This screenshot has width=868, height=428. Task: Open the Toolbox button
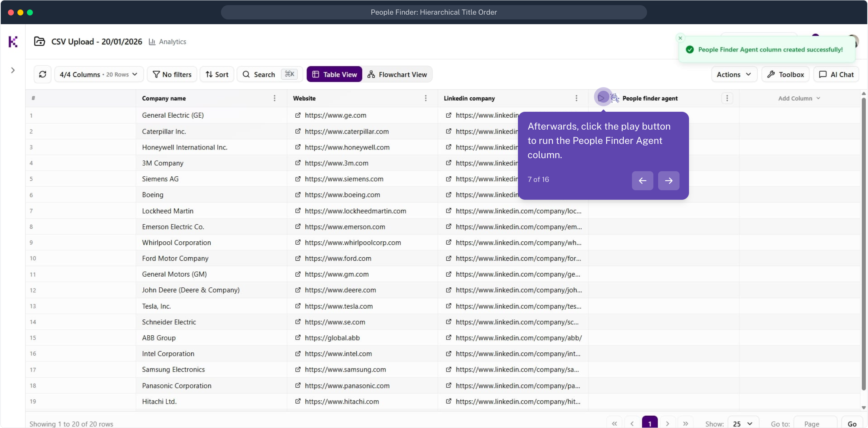[x=785, y=74]
